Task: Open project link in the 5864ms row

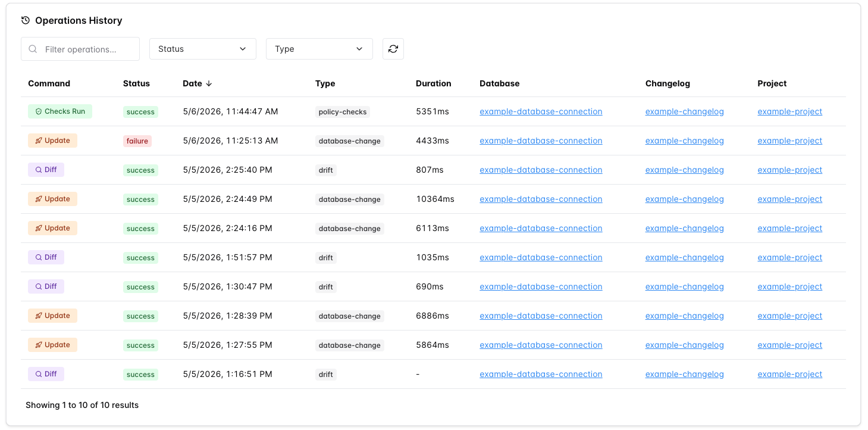Action: (790, 345)
